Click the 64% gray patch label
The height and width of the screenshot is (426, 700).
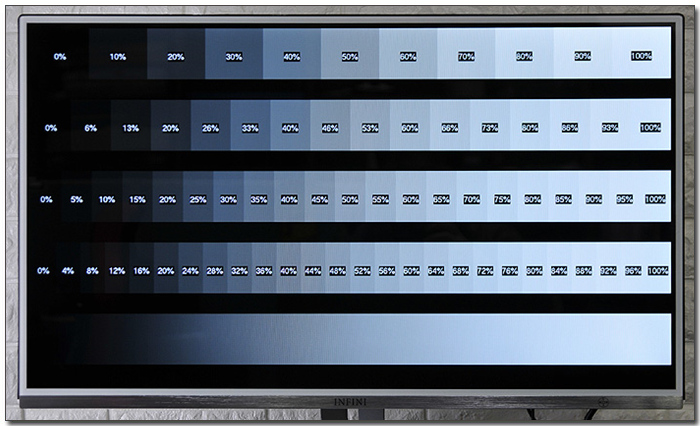(x=436, y=271)
